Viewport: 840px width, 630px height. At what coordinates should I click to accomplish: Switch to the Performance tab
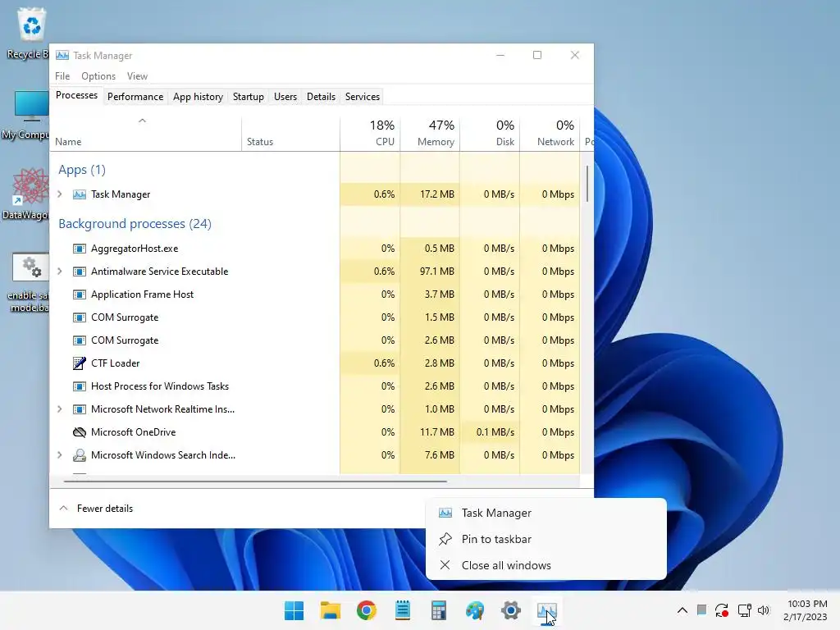(x=135, y=97)
